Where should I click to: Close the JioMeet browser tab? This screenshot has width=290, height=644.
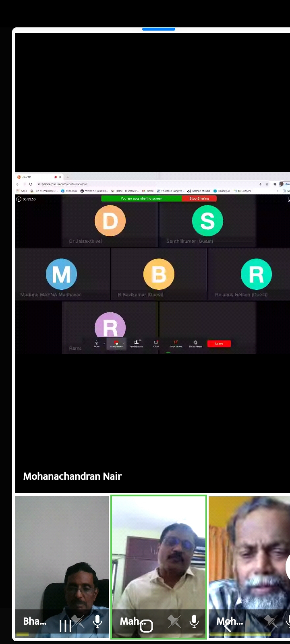tap(60, 177)
